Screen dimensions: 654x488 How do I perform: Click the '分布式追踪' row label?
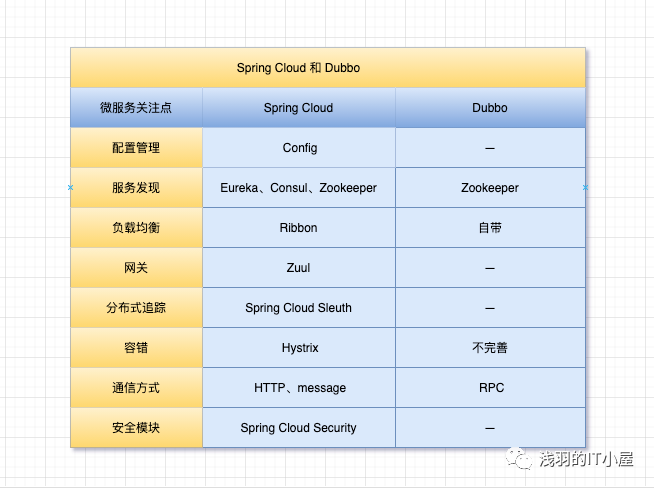tap(136, 308)
